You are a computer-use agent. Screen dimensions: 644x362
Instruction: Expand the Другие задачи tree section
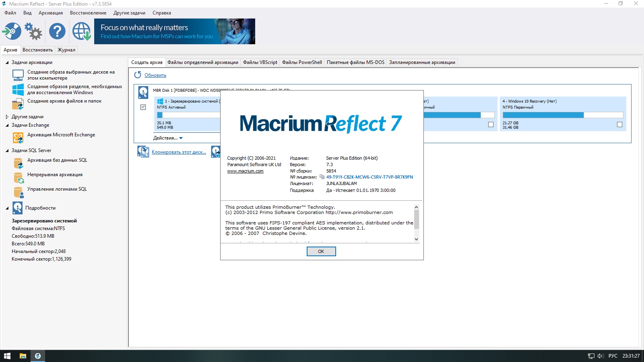tap(7, 117)
